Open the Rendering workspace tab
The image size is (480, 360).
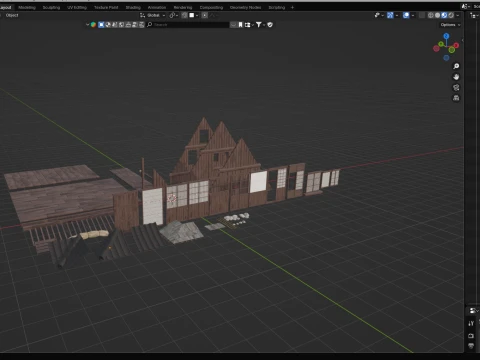pyautogui.click(x=183, y=7)
